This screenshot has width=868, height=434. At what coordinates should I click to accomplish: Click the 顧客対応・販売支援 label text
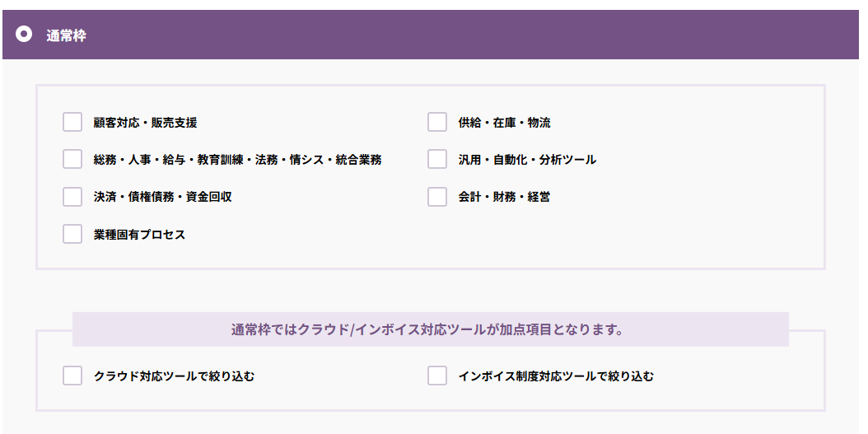(x=145, y=123)
